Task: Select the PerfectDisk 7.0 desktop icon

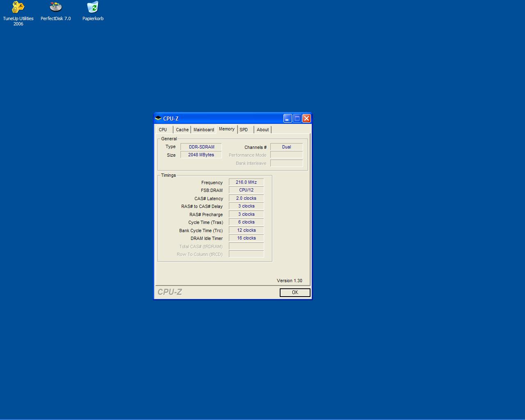Action: [55, 11]
